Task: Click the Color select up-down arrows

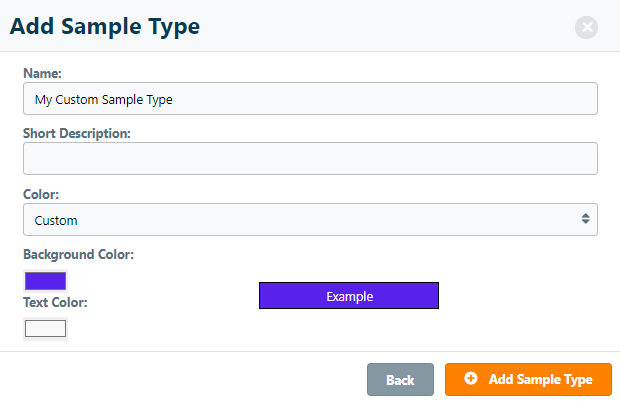Action: [x=585, y=220]
